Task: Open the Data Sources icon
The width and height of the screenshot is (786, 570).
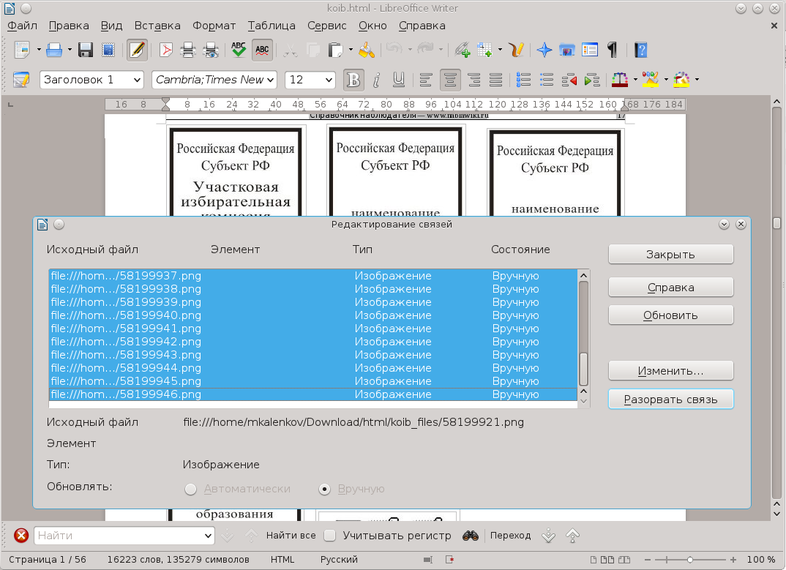Action: 590,50
